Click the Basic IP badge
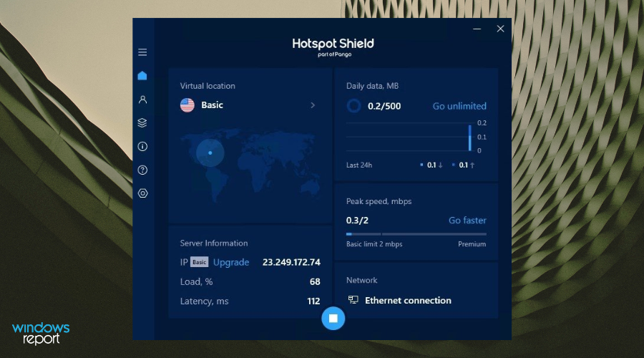 [199, 262]
